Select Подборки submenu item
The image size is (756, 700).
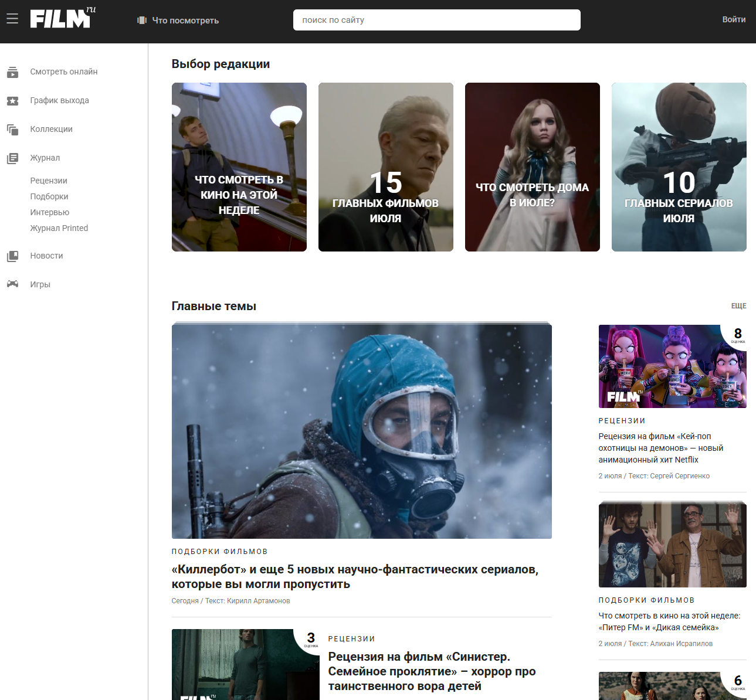49,196
